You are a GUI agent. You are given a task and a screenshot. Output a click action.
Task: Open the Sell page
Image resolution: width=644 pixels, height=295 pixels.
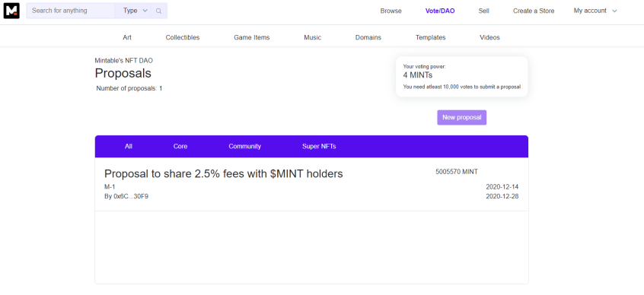point(483,11)
